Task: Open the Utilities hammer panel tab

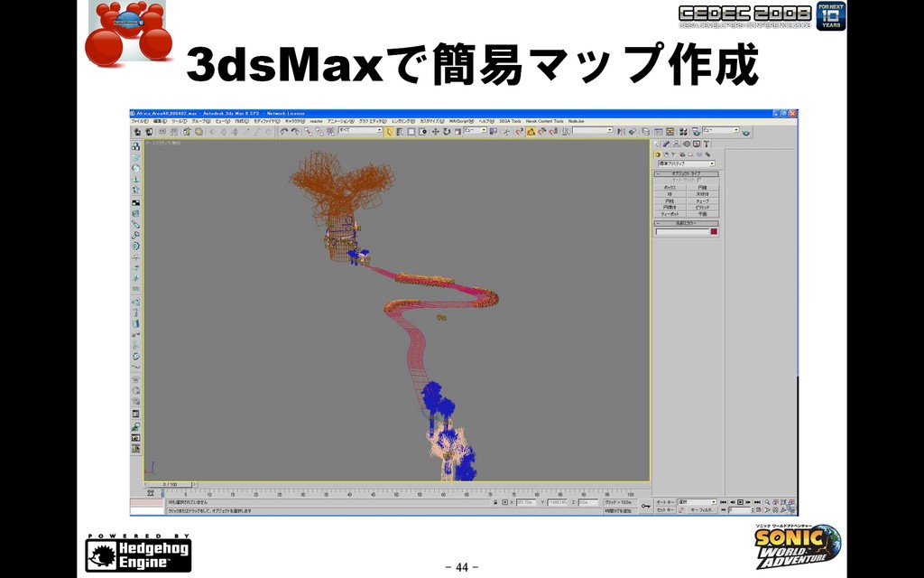Action: (x=706, y=144)
